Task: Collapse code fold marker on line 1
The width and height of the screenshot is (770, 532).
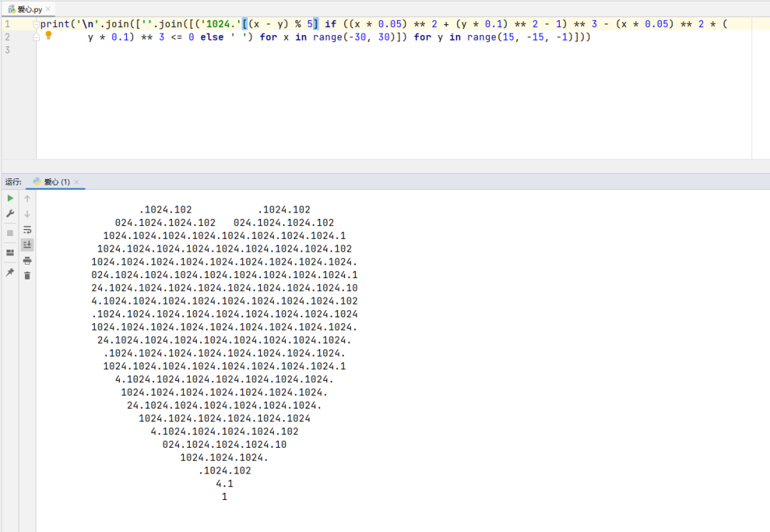Action: (36, 24)
